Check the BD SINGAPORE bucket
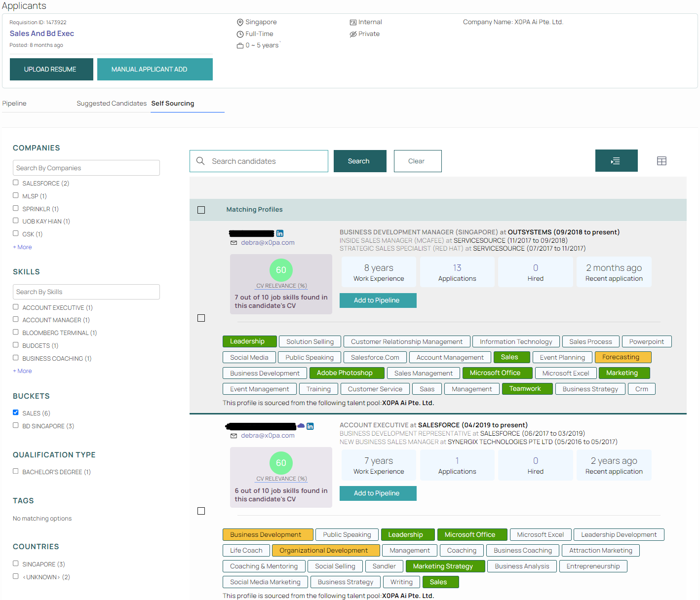 16,425
